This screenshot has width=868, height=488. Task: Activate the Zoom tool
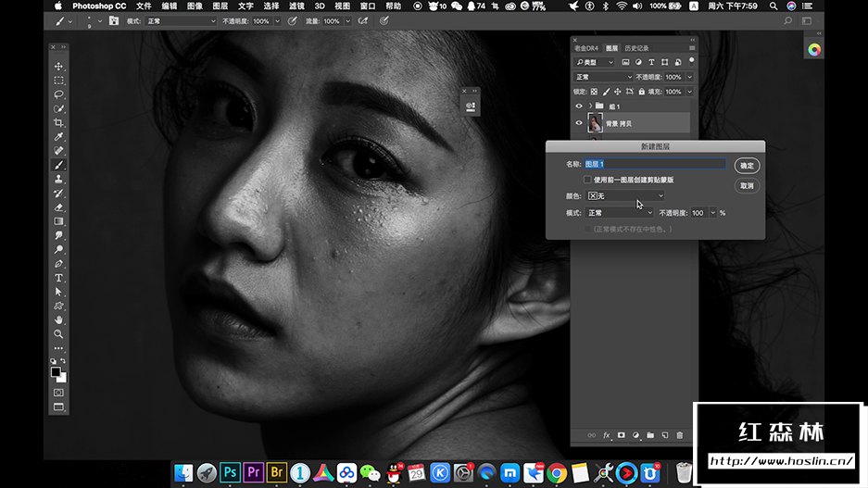pos(58,333)
